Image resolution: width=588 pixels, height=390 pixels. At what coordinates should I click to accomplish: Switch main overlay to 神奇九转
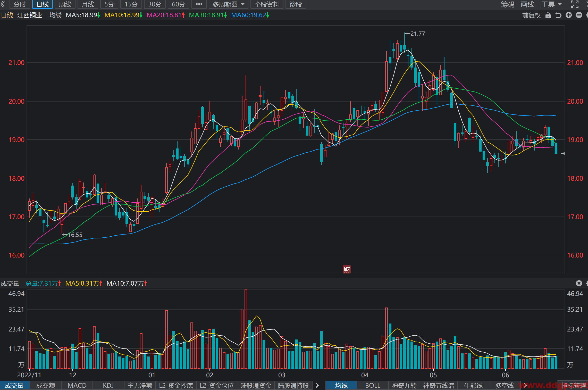pos(404,385)
